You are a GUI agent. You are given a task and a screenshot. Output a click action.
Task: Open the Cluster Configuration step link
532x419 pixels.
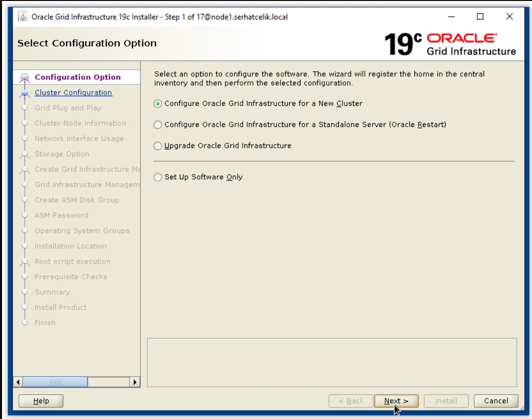pyautogui.click(x=73, y=93)
